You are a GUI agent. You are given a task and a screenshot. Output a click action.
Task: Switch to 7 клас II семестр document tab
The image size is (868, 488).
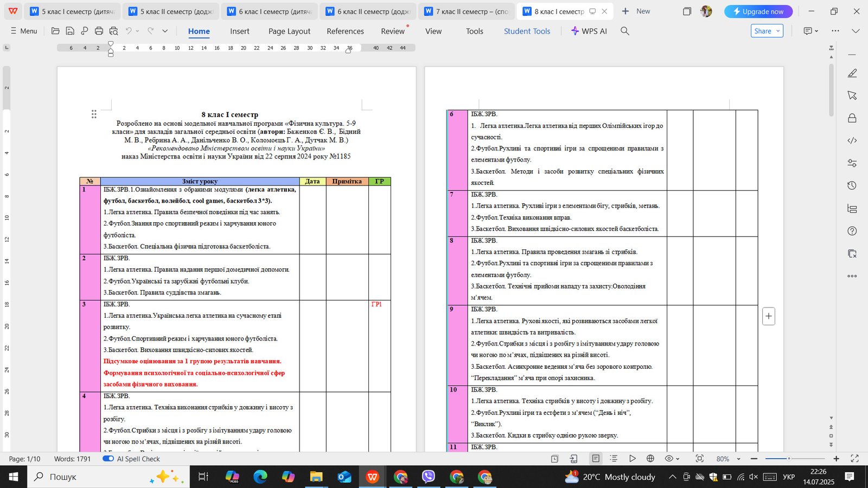465,11
